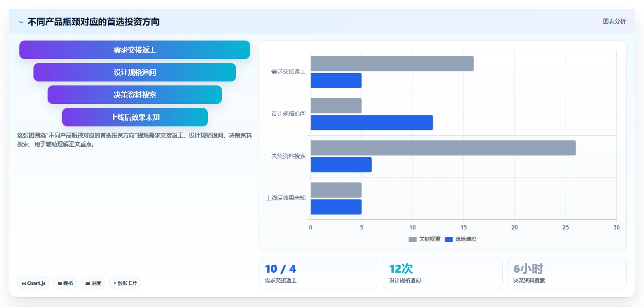Click the 10 / 4 data card
Screen dimensions: 644x307
pyautogui.click(x=318, y=273)
